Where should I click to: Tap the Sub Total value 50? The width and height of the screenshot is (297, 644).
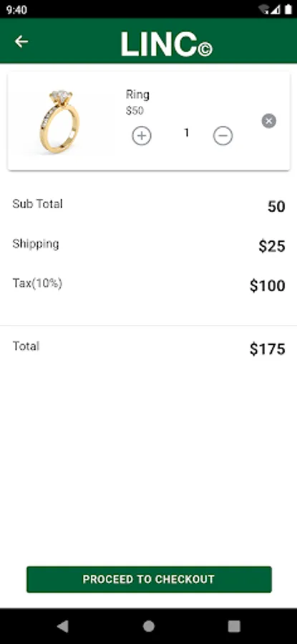tap(276, 207)
